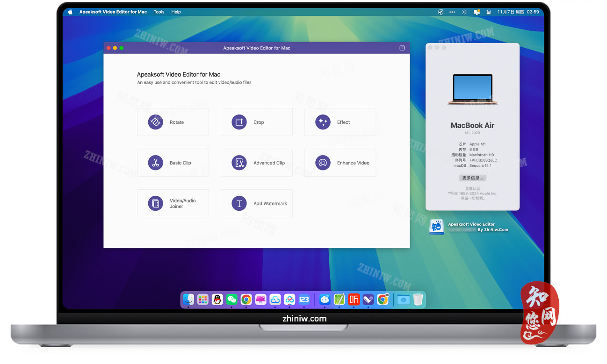Close the Apeaksoft Video Editor window
Screen dimensions: 607x364
(109, 48)
